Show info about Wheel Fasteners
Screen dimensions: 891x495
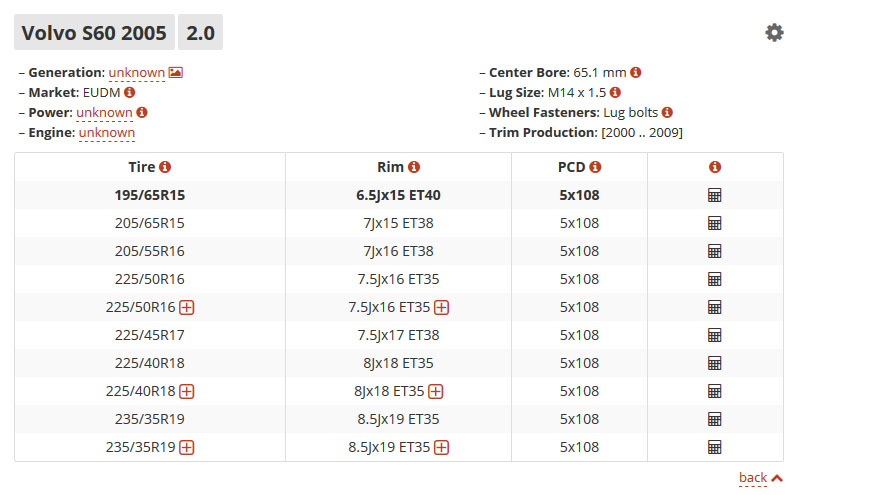click(667, 113)
